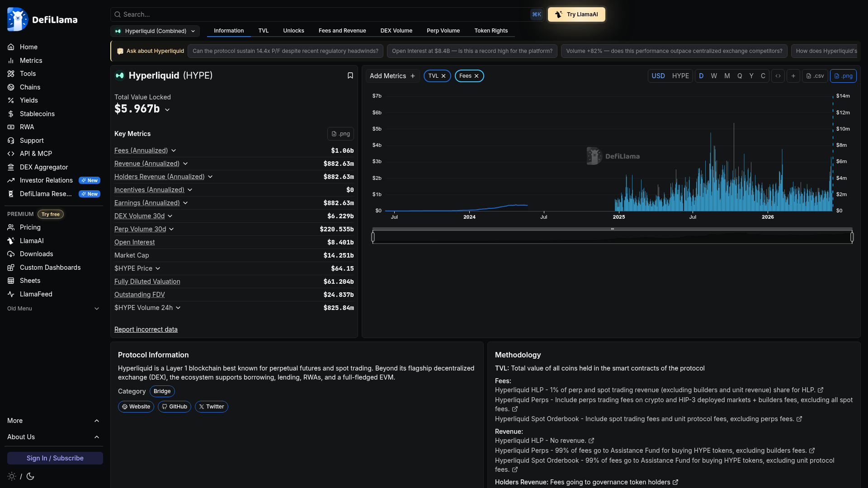This screenshot has height=488, width=868.
Task: Remove the TVL metric chip
Action: tap(443, 76)
